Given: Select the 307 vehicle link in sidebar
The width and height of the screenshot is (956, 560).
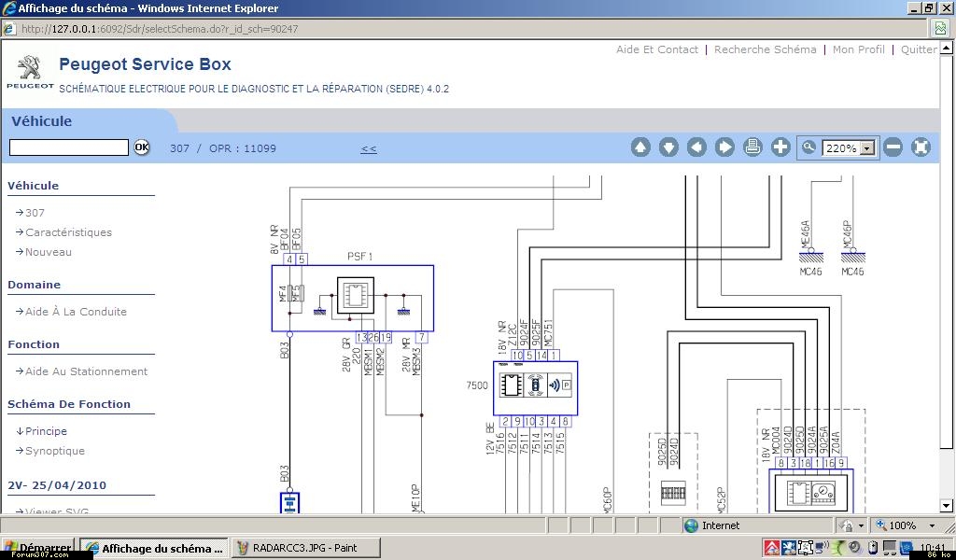Looking at the screenshot, I should click(x=35, y=213).
